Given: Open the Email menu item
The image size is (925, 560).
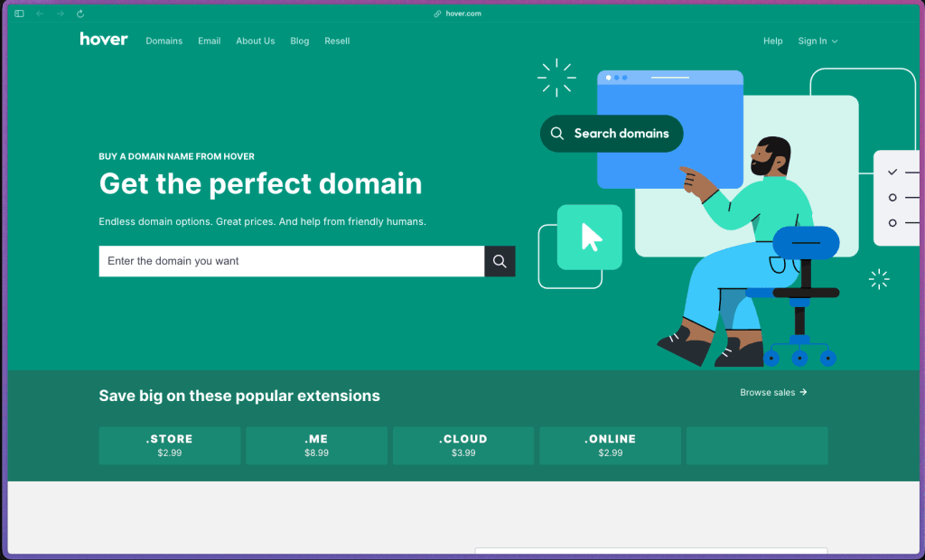Looking at the screenshot, I should click(210, 41).
